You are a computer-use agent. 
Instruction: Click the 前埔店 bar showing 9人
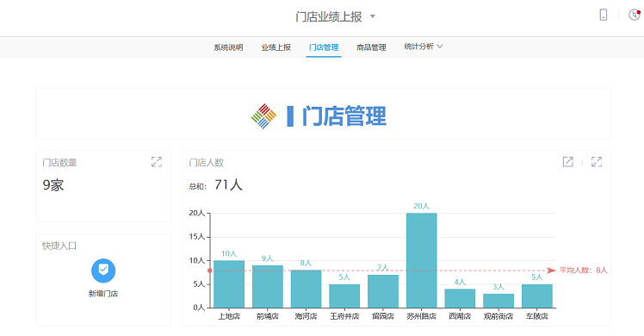point(268,286)
